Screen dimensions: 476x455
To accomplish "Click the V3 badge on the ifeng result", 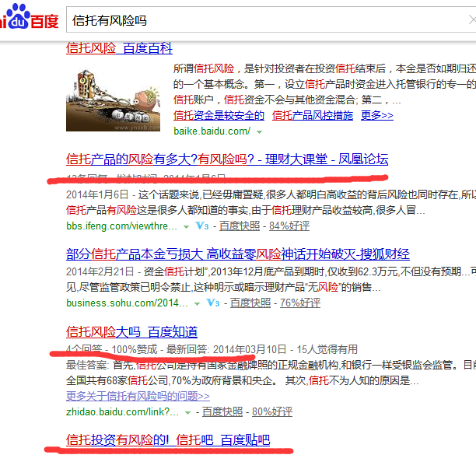I will [x=202, y=226].
